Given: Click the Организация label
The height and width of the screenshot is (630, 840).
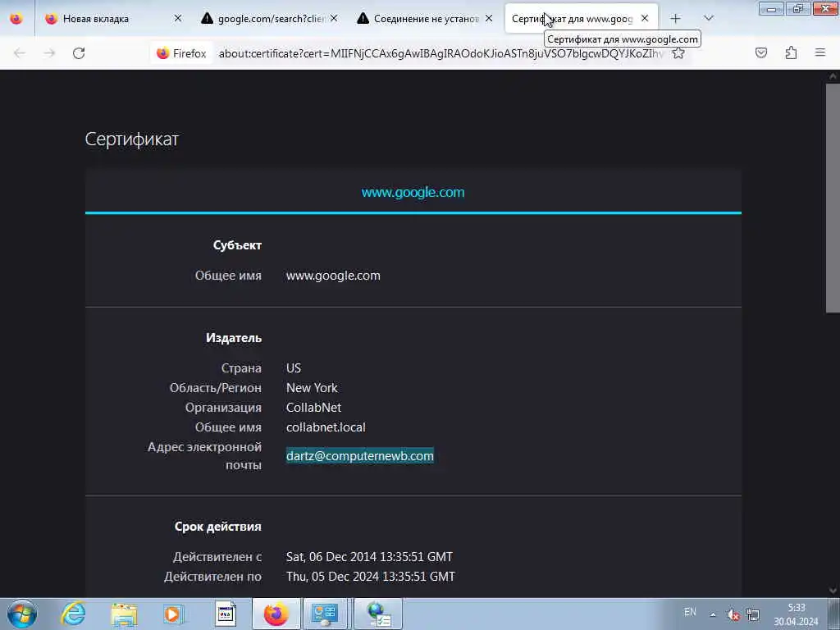Looking at the screenshot, I should coord(223,408).
